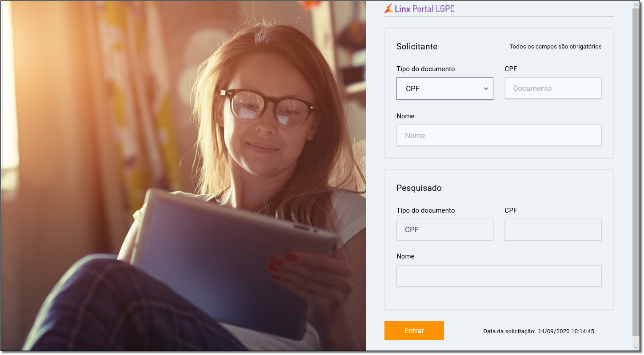
Task: Click the 'Tipo do documento' label under Solicitante
Action: coord(426,69)
